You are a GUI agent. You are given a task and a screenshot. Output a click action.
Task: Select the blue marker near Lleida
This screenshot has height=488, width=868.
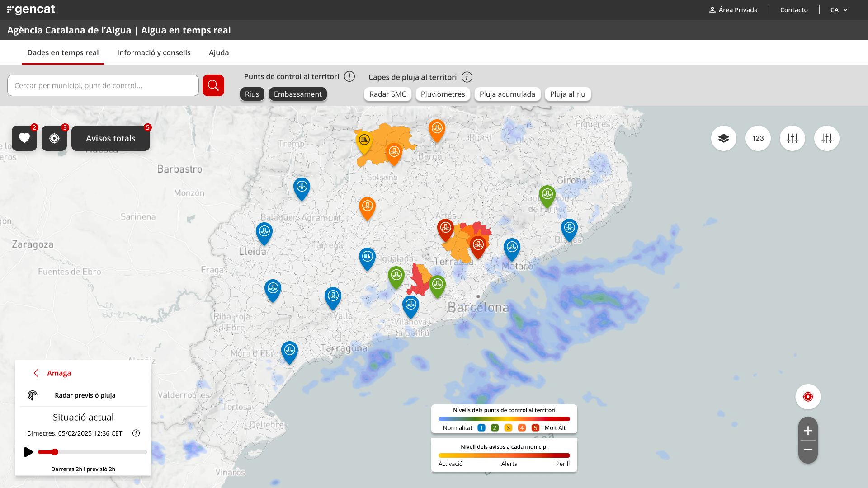(264, 233)
